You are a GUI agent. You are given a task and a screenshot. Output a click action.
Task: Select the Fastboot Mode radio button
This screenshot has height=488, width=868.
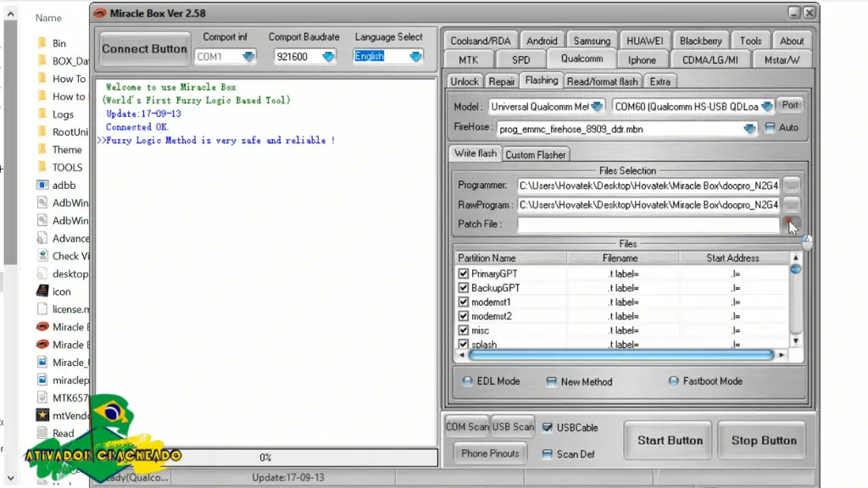pyautogui.click(x=673, y=380)
